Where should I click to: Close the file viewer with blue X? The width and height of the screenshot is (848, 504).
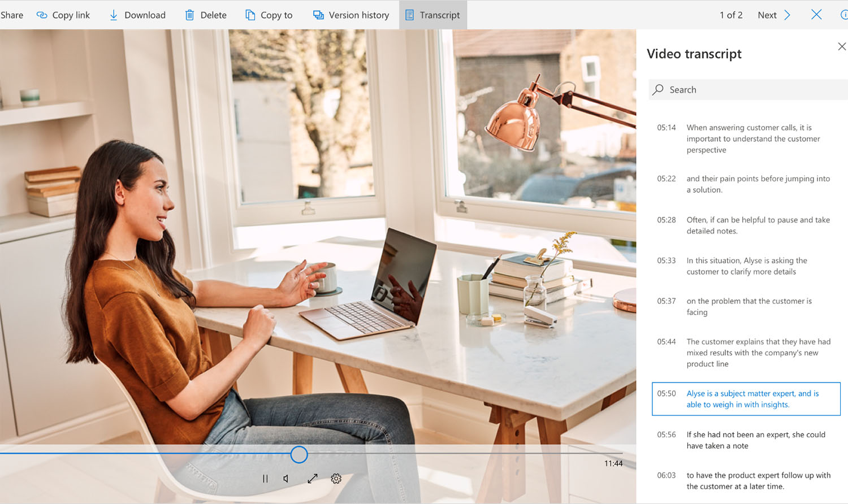pos(816,15)
